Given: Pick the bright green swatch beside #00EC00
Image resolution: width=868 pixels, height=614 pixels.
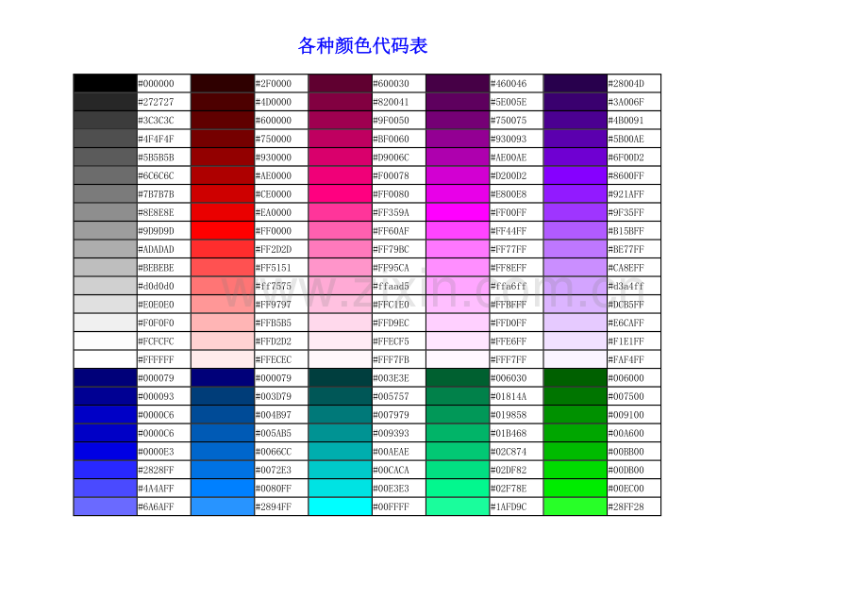Looking at the screenshot, I should click(576, 489).
